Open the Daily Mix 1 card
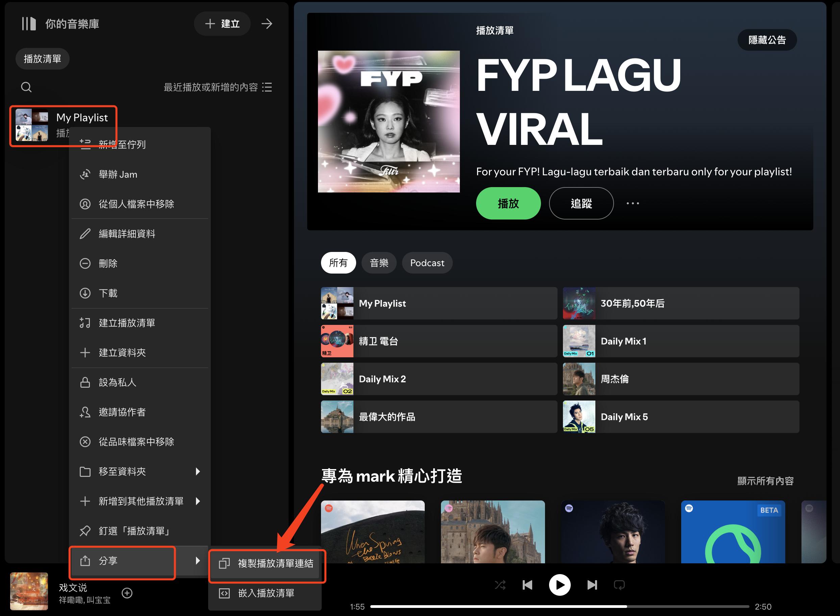This screenshot has height=616, width=840. [681, 341]
